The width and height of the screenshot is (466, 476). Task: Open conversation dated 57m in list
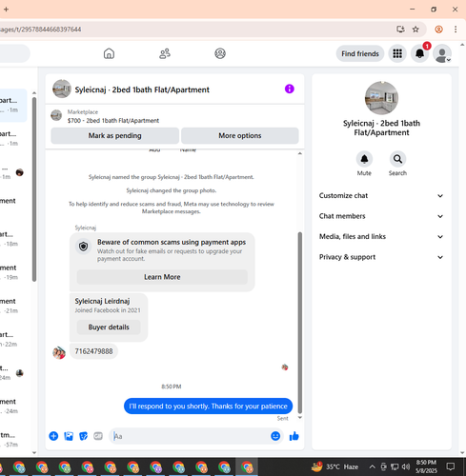pos(13,440)
